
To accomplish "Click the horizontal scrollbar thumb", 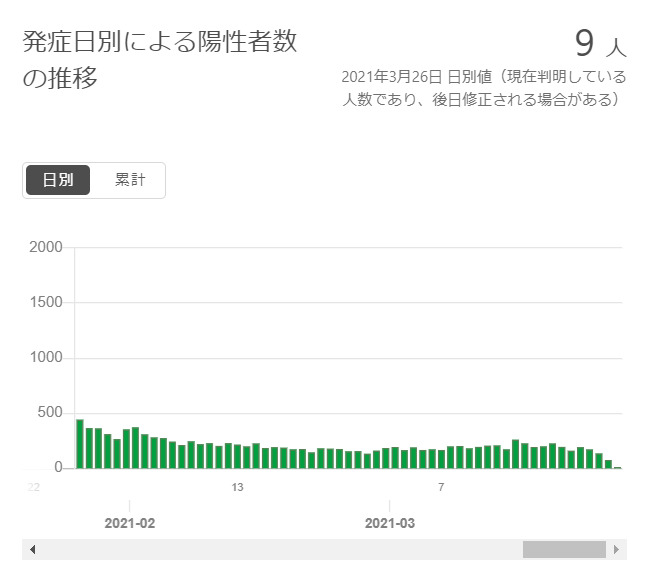I will click(x=564, y=550).
